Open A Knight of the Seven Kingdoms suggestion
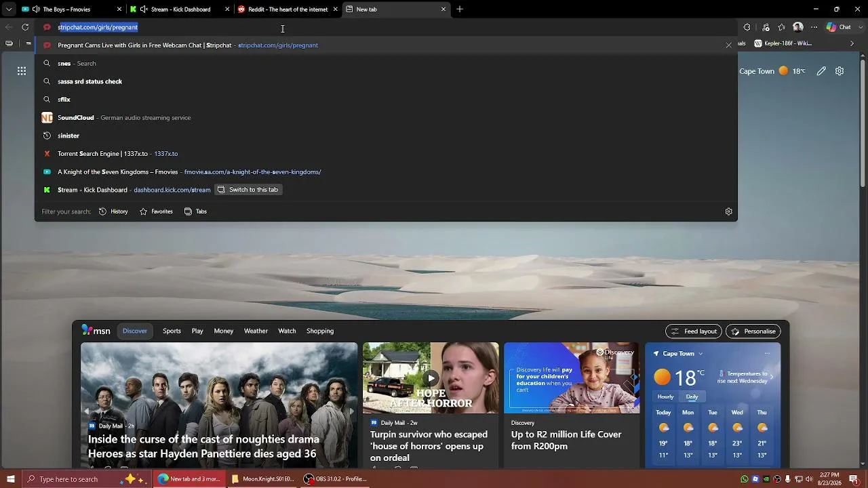 point(386,171)
